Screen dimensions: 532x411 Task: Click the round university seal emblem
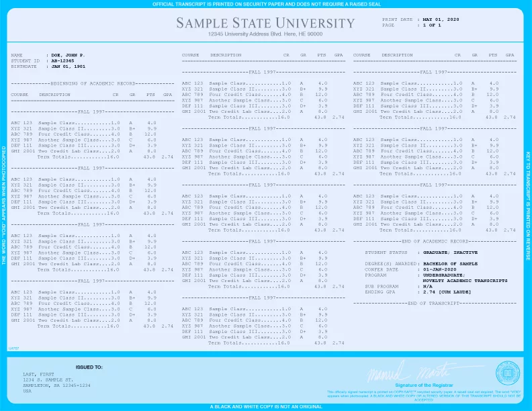[x=507, y=373]
